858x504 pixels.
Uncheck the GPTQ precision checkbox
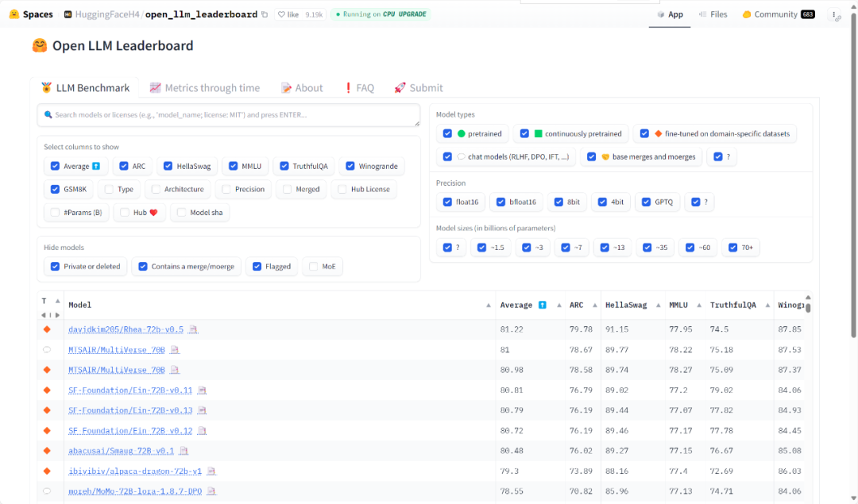point(646,202)
